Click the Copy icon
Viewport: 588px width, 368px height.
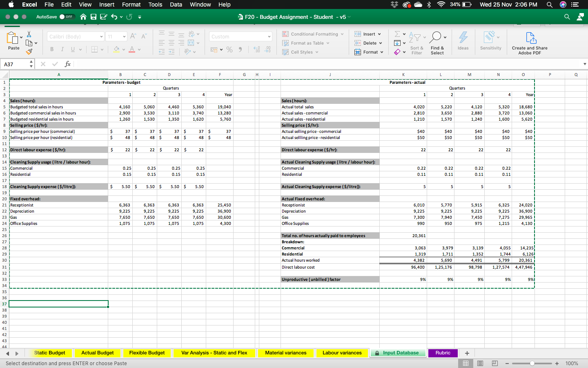pyautogui.click(x=30, y=43)
